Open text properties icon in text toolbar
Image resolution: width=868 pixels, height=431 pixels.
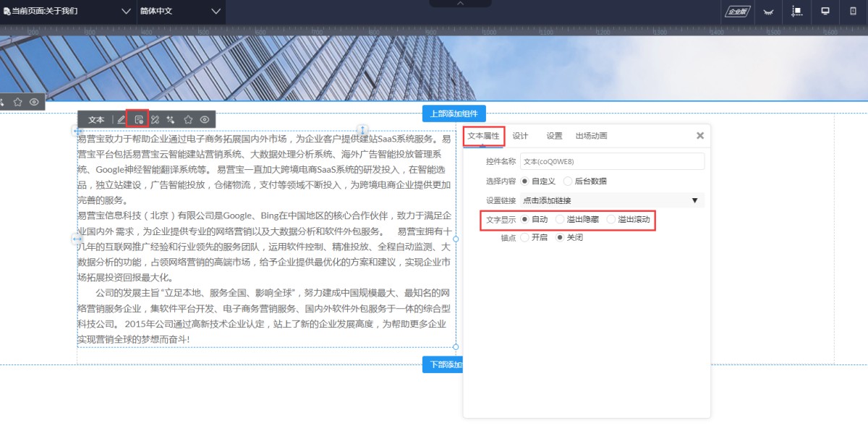(138, 119)
